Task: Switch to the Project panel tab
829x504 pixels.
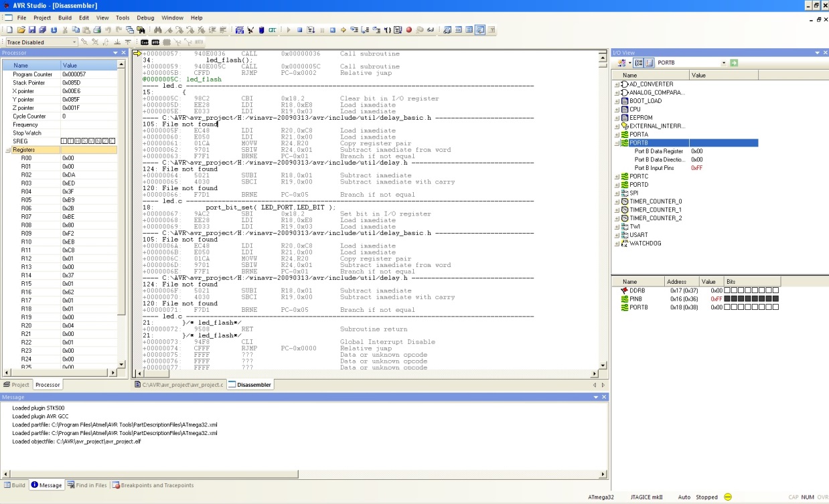Action: tap(16, 385)
